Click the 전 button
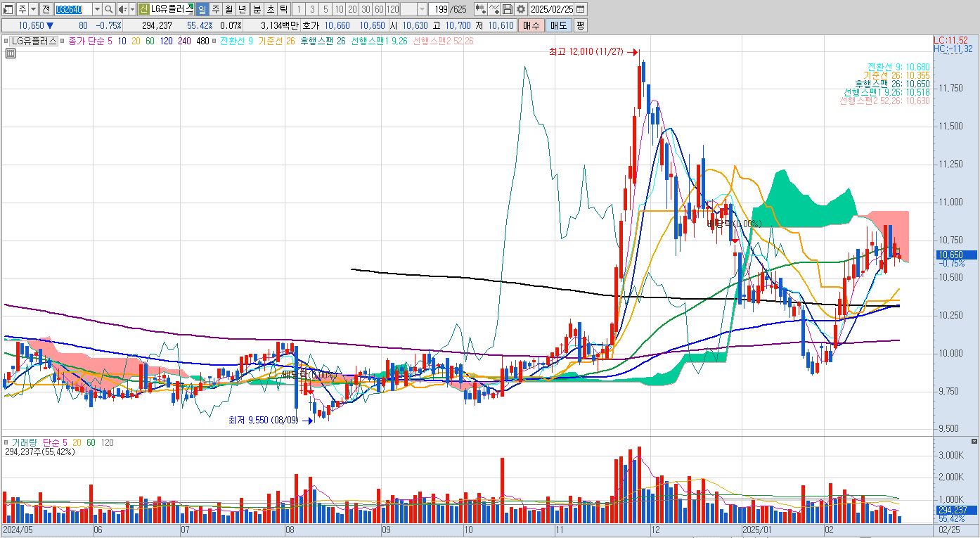Image resolution: width=980 pixels, height=538 pixels. click(x=46, y=9)
